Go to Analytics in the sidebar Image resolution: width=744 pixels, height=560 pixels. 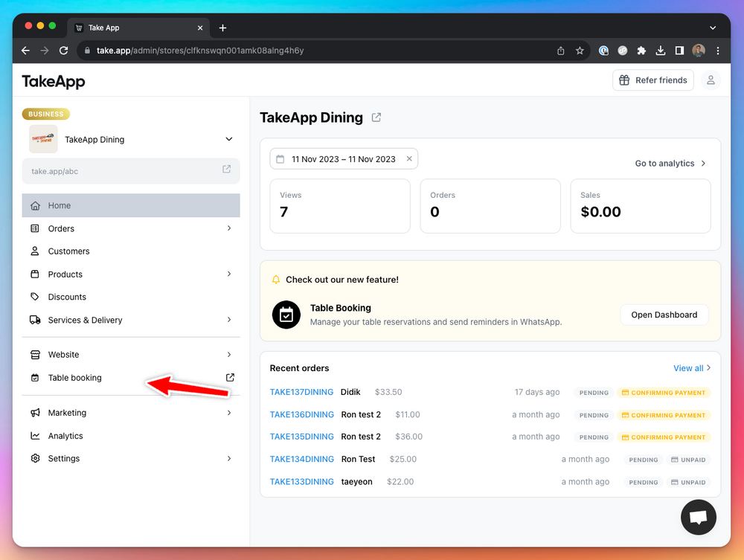point(65,436)
